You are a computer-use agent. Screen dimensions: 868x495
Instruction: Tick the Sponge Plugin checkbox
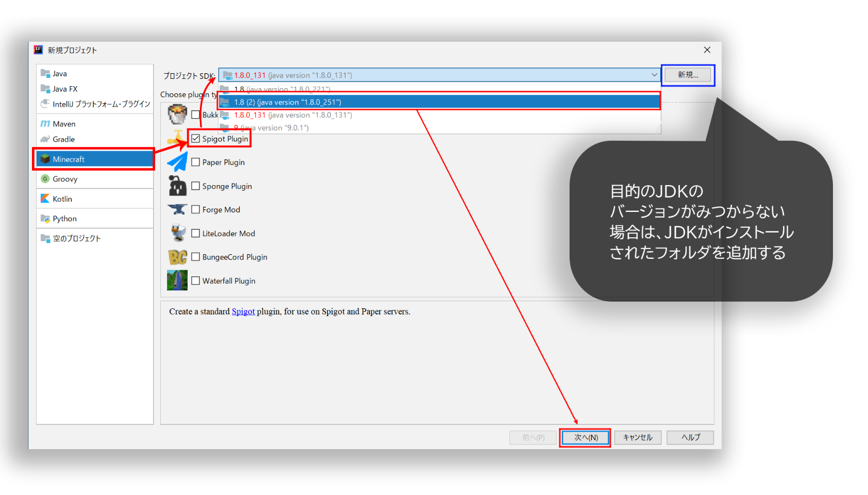pos(195,186)
